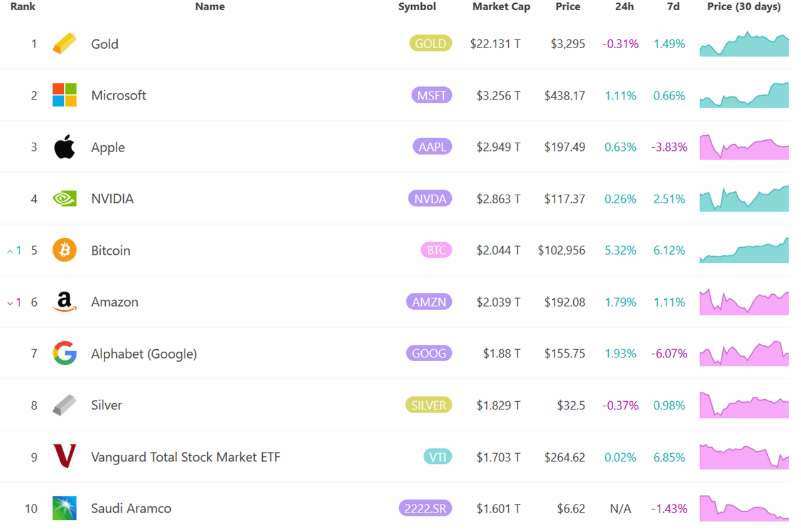
Task: Click the Silver bar icon
Action: click(x=64, y=405)
